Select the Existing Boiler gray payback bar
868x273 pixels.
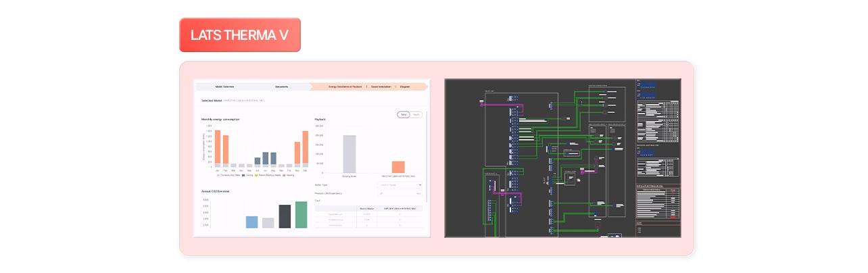pyautogui.click(x=349, y=154)
